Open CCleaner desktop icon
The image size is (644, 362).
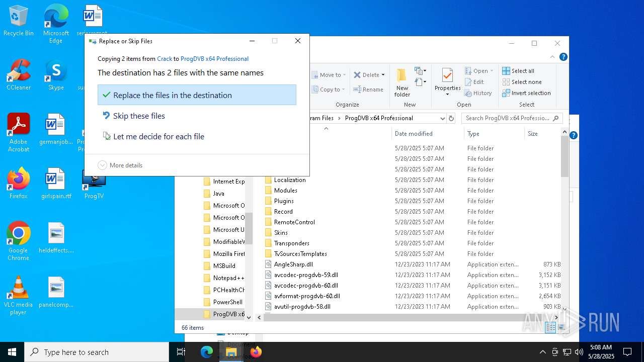click(19, 75)
